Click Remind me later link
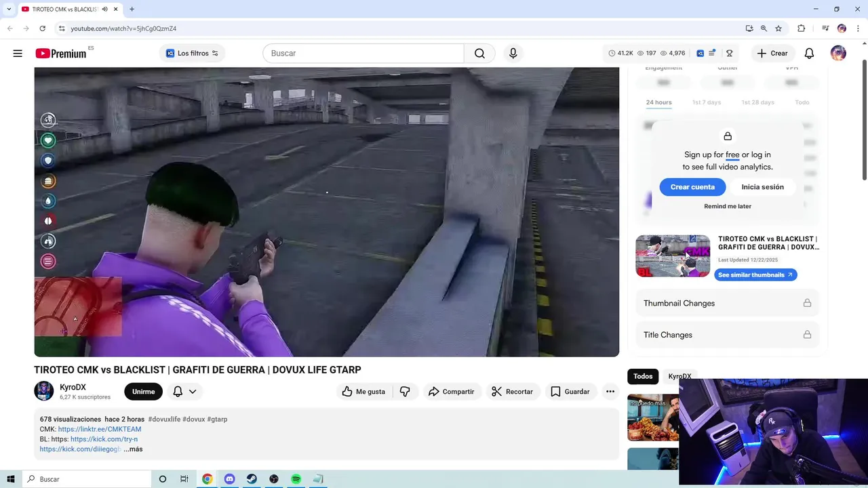This screenshot has height=488, width=868. click(x=728, y=206)
